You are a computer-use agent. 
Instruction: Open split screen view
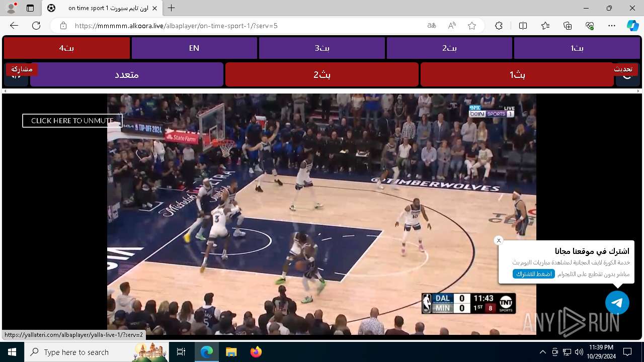tap(523, 26)
